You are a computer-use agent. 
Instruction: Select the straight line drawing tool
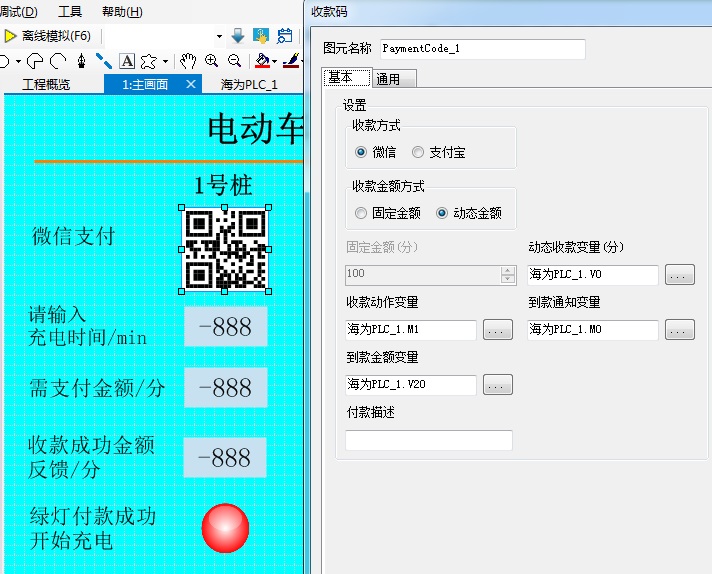pos(103,61)
